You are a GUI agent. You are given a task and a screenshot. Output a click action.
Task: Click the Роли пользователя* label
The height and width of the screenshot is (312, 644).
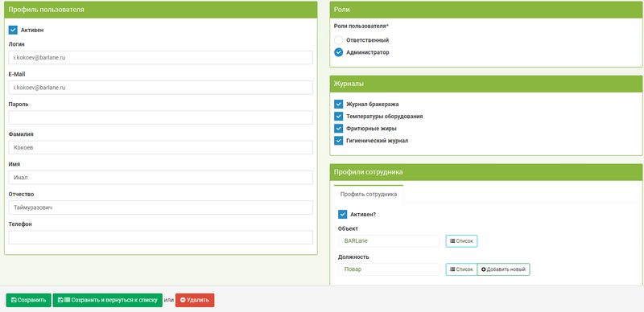361,26
